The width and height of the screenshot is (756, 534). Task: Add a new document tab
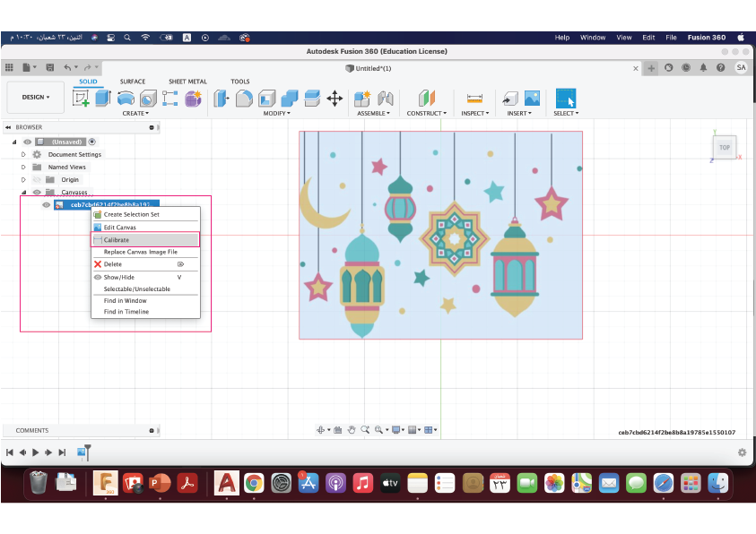point(651,68)
